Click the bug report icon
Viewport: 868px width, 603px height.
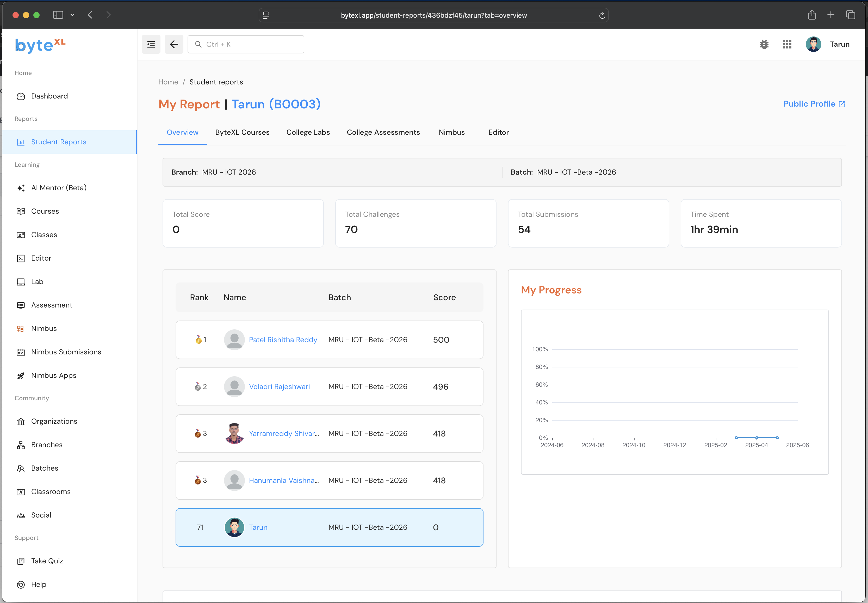pos(764,45)
